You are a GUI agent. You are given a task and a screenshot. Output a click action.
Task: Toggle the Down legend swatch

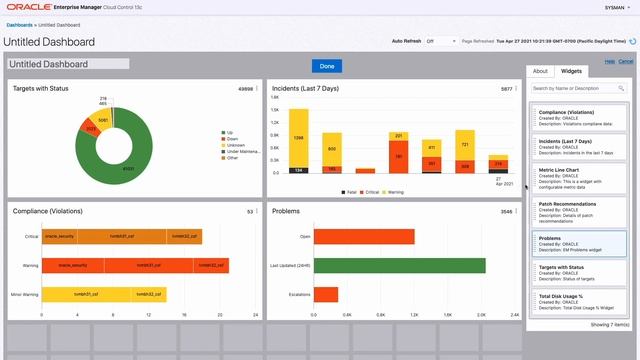click(223, 139)
